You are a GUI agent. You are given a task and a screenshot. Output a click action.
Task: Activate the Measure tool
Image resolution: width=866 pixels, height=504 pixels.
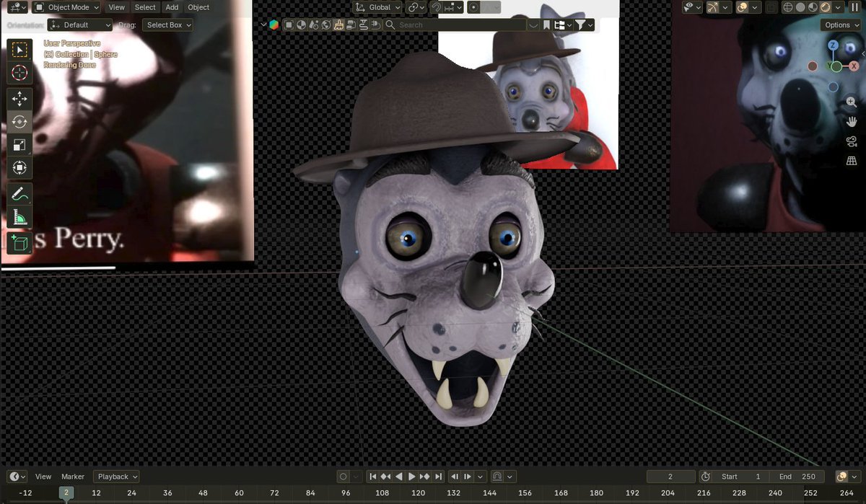click(x=19, y=217)
